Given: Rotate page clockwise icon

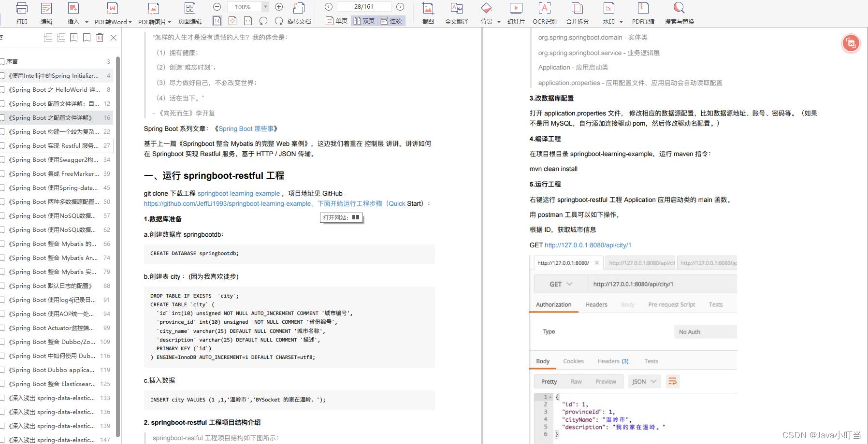Looking at the screenshot, I should (x=279, y=21).
